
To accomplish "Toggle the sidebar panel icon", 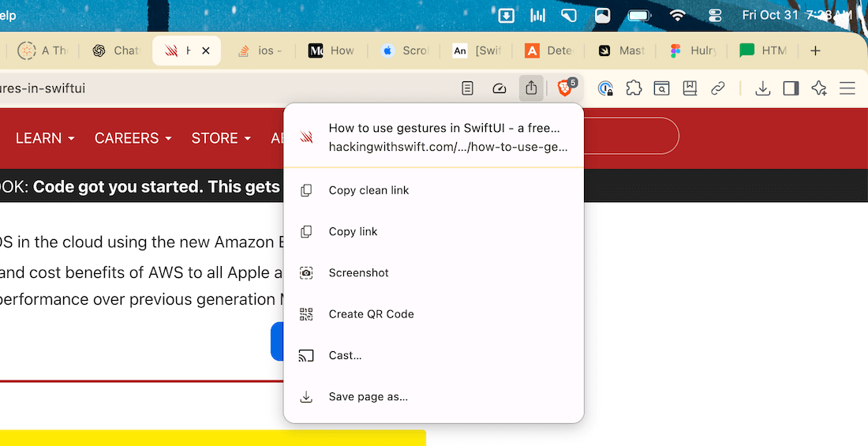I will [791, 88].
